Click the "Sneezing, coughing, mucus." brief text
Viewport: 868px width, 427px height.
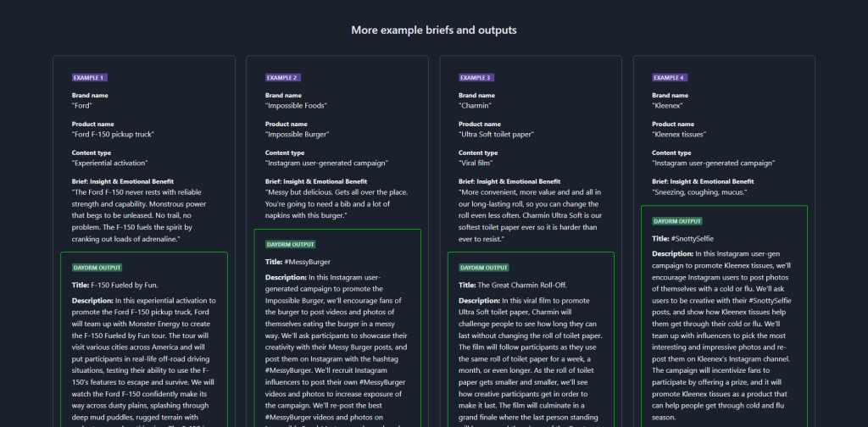pos(700,191)
